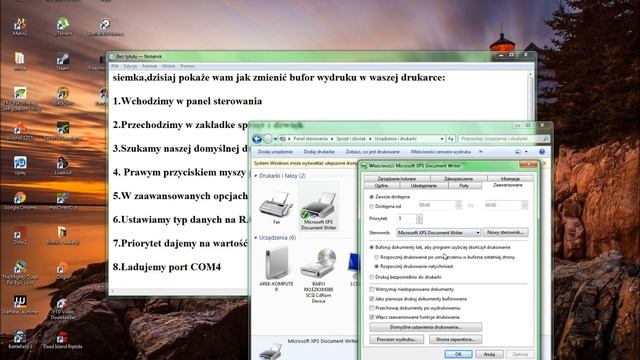Viewport: 640px width, 360px height.
Task: Select the SCSI CdRom Device icon
Action: click(318, 276)
